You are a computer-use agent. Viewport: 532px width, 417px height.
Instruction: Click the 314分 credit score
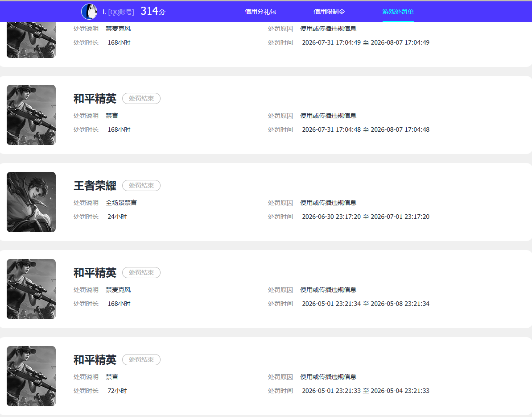(x=153, y=11)
